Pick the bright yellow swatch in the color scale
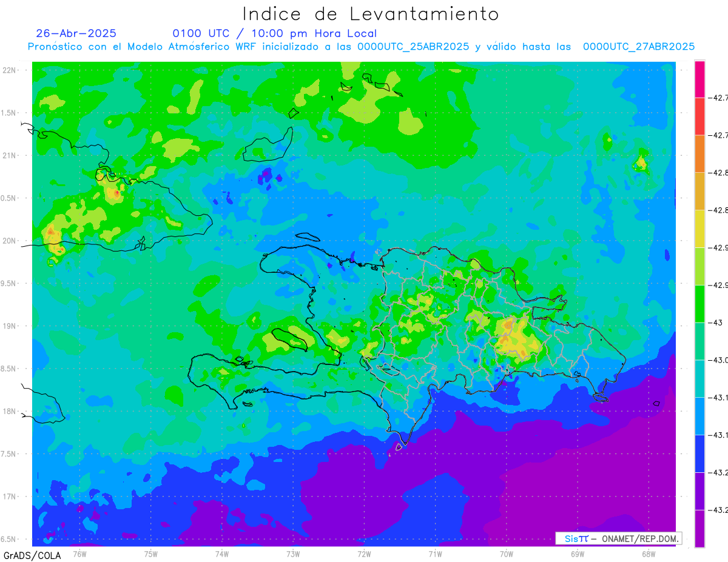 pos(699,229)
